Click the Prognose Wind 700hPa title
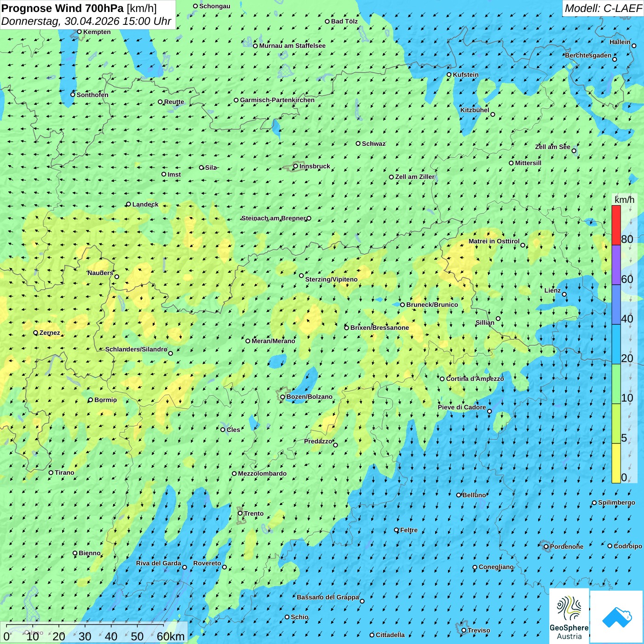The image size is (644, 644). click(x=63, y=8)
